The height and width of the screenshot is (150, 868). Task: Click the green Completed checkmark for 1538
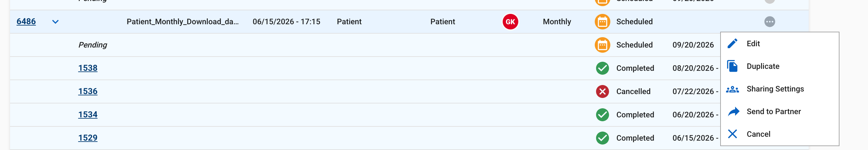(602, 68)
